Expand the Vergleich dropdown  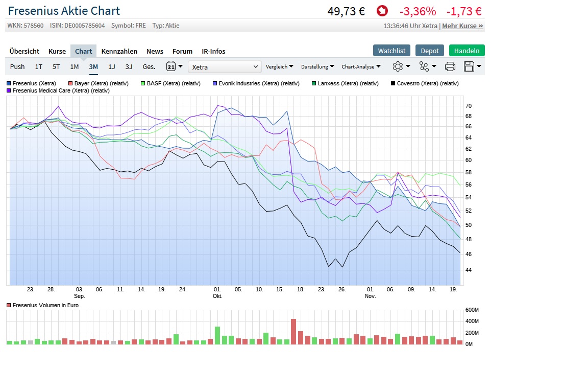coord(280,66)
